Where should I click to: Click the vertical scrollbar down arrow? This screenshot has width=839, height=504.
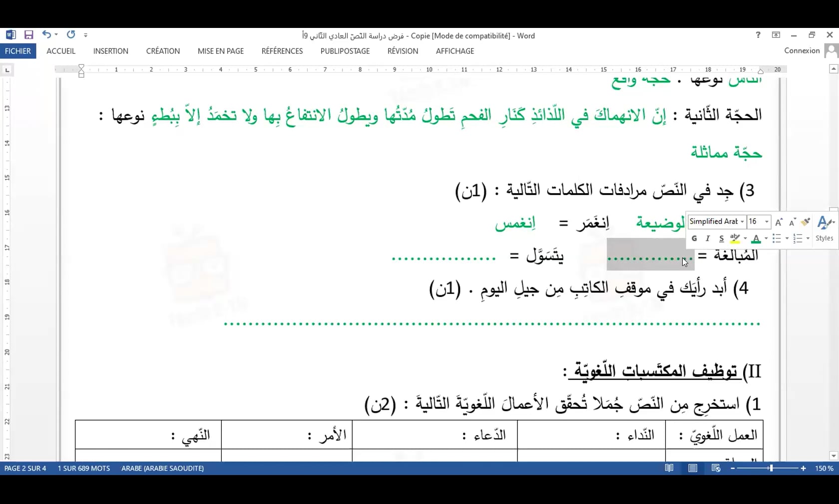pos(834,456)
